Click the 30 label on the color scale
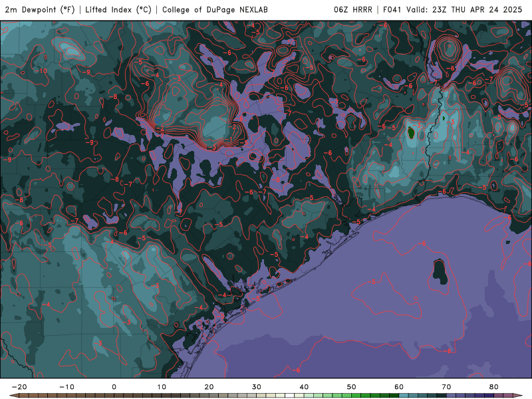532x399 pixels. tap(257, 387)
